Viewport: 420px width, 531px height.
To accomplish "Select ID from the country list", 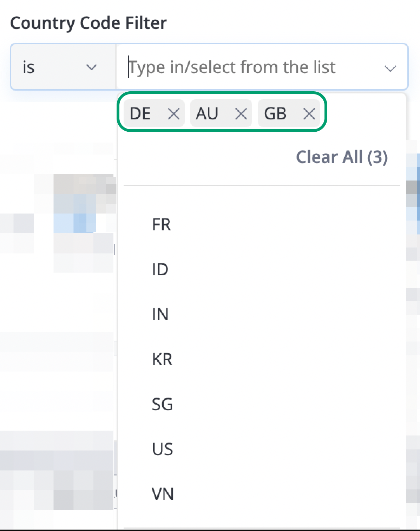I will coord(262,269).
